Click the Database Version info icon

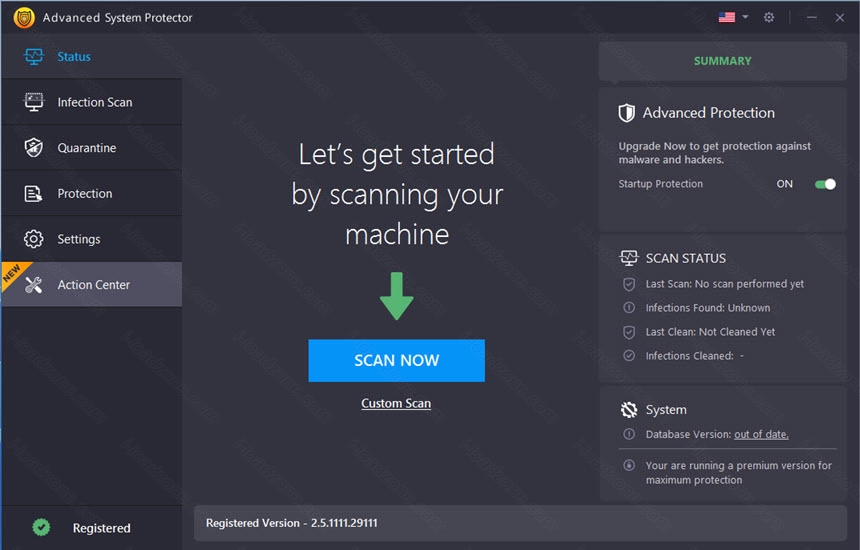pos(629,434)
